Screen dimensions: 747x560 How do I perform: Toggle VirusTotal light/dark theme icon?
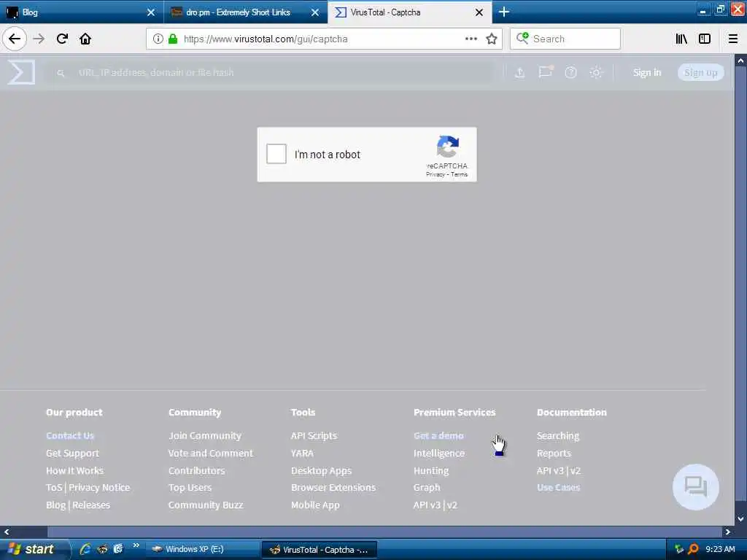click(596, 72)
